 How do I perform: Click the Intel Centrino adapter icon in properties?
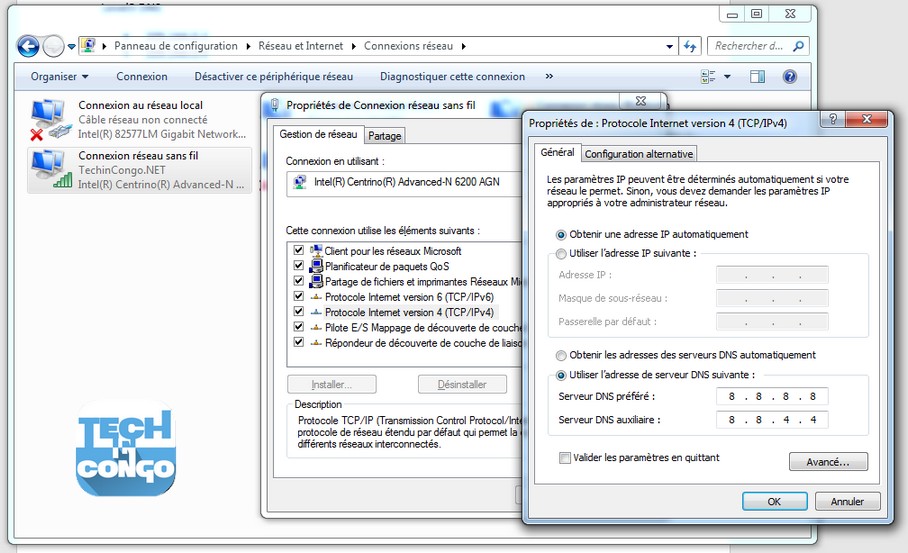[x=300, y=182]
